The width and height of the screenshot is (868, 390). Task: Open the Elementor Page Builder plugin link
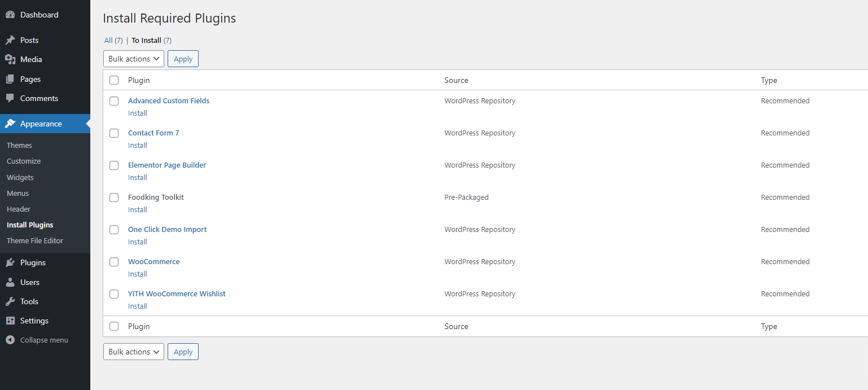coord(167,165)
